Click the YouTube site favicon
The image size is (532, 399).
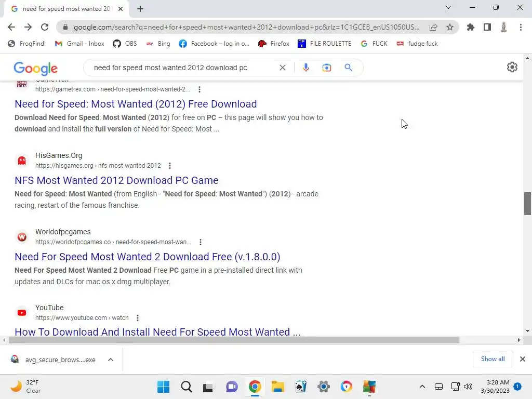22,313
